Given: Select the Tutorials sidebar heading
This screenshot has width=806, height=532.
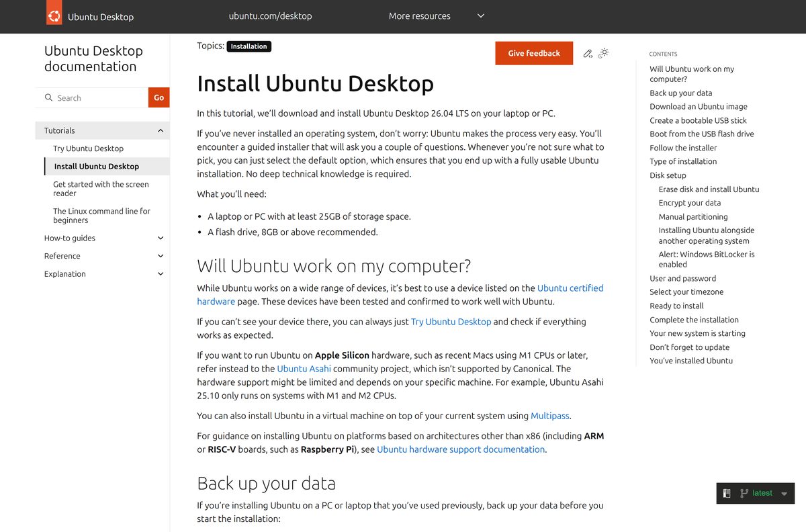Looking at the screenshot, I should 60,130.
